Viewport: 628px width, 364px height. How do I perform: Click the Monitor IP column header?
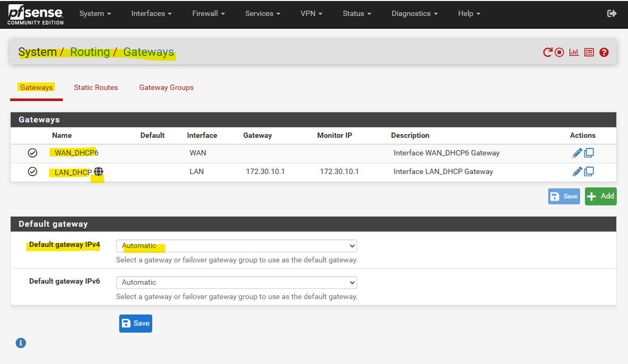point(334,135)
